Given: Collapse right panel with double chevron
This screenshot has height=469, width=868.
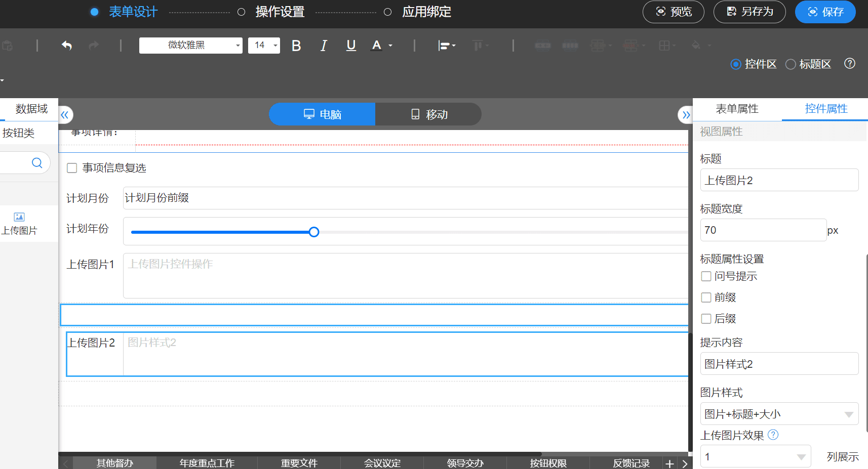Looking at the screenshot, I should point(685,115).
